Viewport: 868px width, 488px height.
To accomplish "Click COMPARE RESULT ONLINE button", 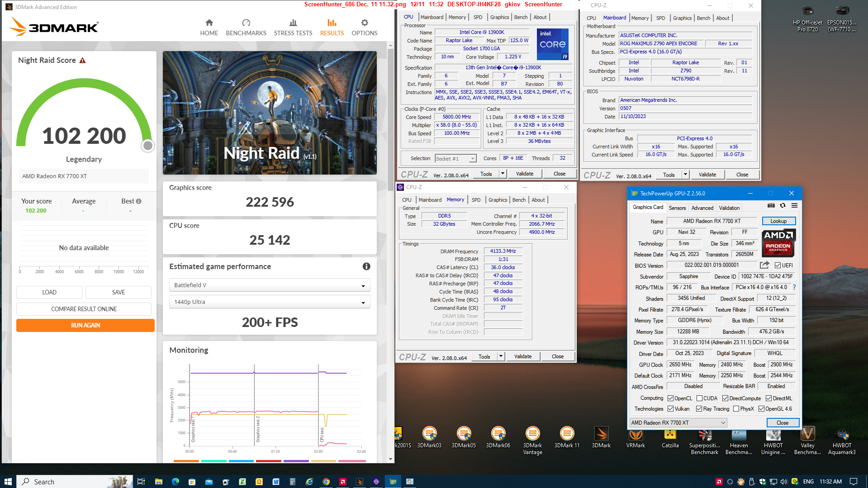I will pyautogui.click(x=84, y=309).
